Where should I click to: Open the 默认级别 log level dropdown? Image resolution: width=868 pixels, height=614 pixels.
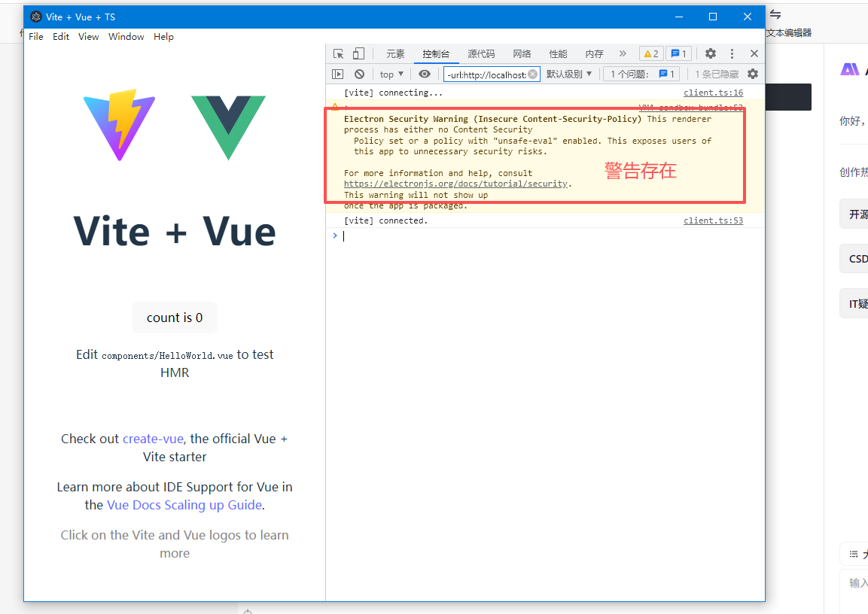pos(569,74)
